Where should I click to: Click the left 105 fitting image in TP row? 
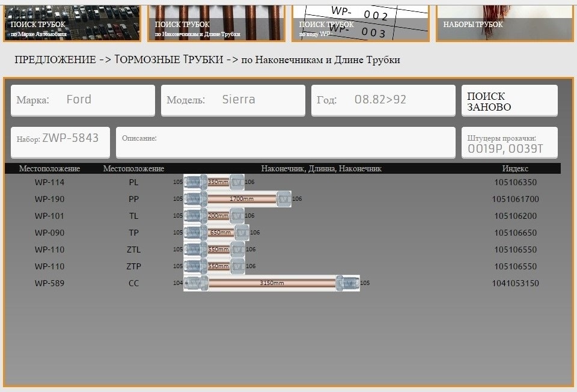195,233
